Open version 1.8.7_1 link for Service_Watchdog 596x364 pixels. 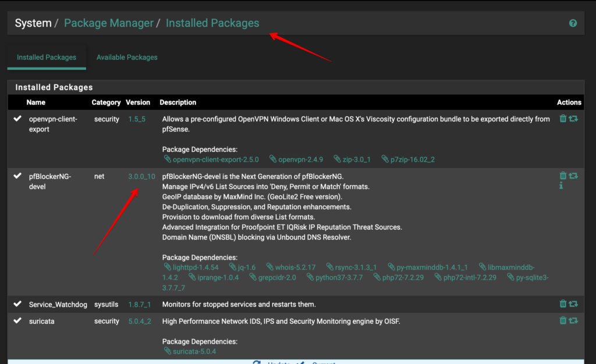point(140,305)
